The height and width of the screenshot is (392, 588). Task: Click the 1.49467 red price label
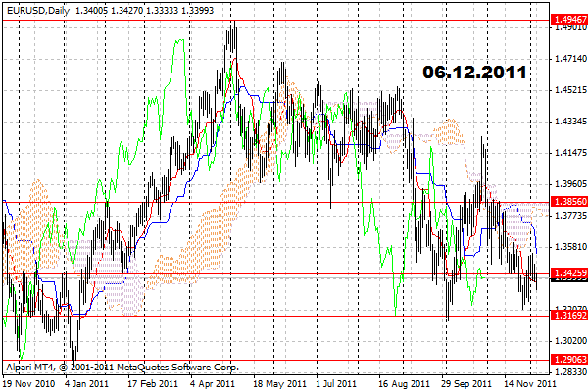pos(566,20)
